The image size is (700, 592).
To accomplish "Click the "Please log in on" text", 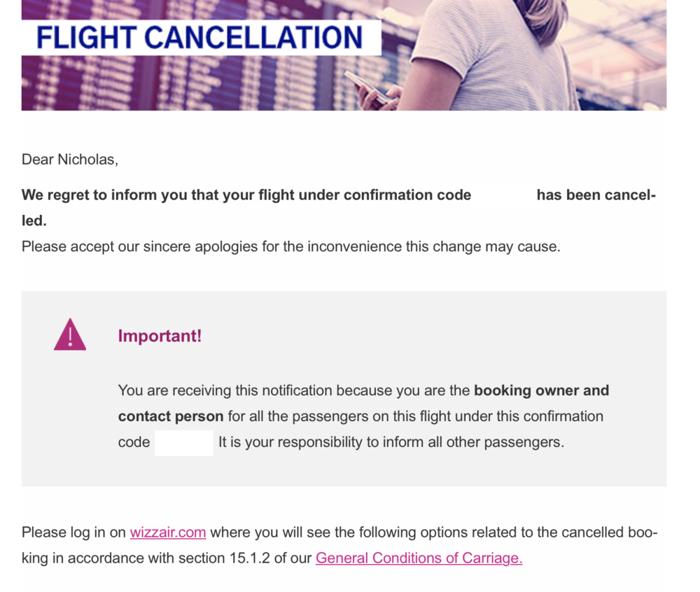I will click(73, 533).
